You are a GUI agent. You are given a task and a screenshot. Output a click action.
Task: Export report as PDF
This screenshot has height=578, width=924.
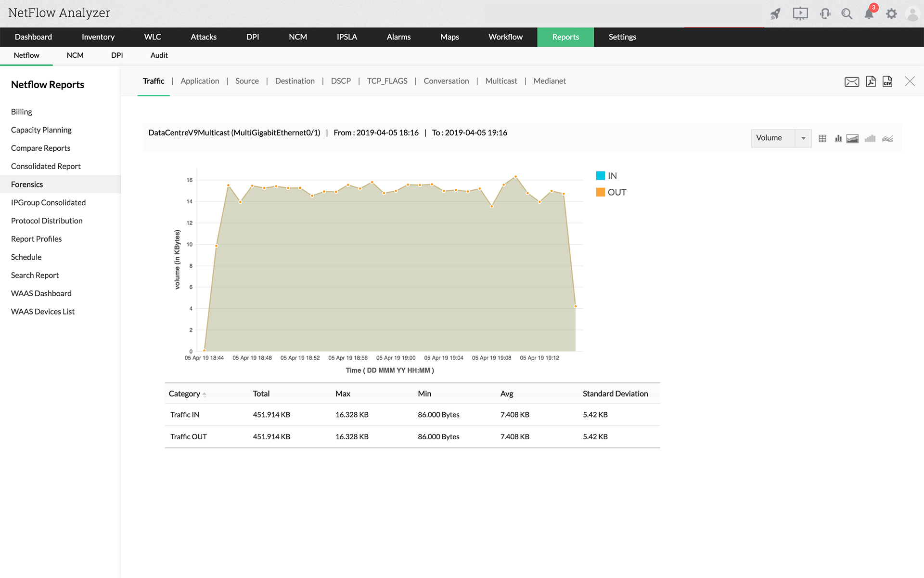click(x=871, y=81)
